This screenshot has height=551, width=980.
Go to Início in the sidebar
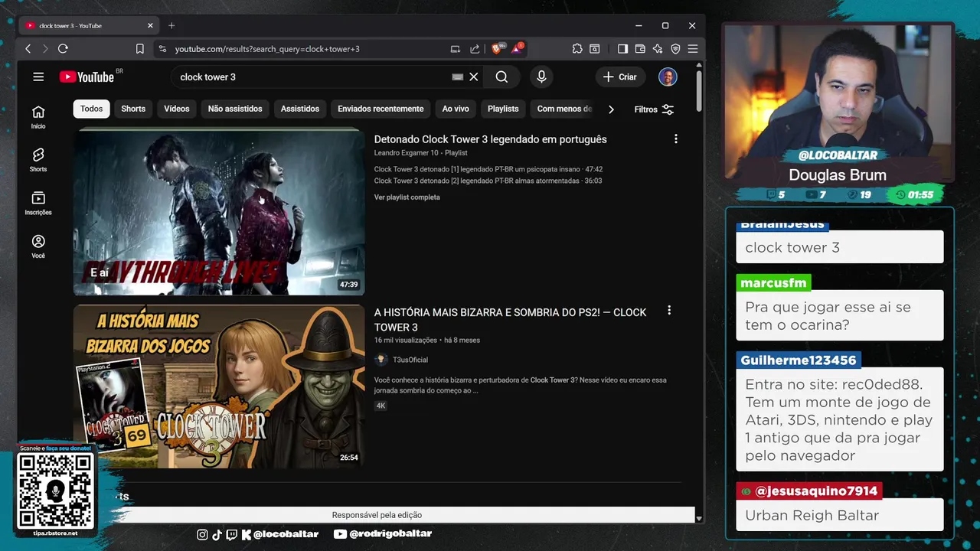[38, 117]
